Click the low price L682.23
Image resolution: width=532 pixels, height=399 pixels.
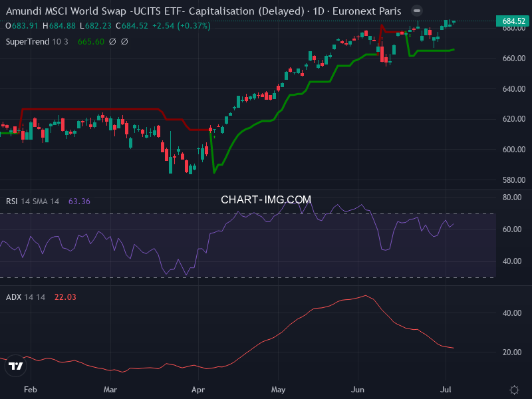(x=96, y=26)
